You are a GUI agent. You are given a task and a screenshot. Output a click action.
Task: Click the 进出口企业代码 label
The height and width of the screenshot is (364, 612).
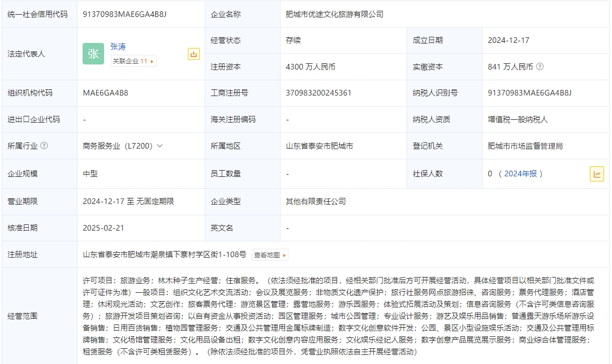[33, 119]
